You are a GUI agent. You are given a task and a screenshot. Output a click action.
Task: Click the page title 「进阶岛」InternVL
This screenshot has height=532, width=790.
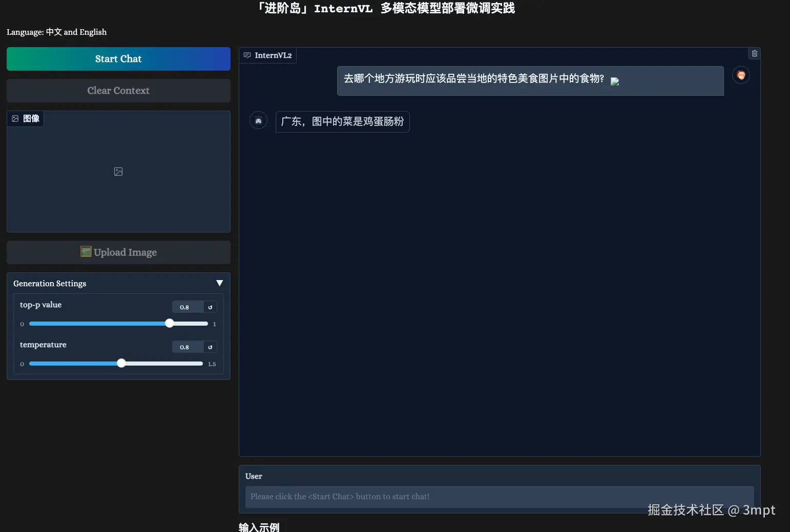tap(385, 8)
